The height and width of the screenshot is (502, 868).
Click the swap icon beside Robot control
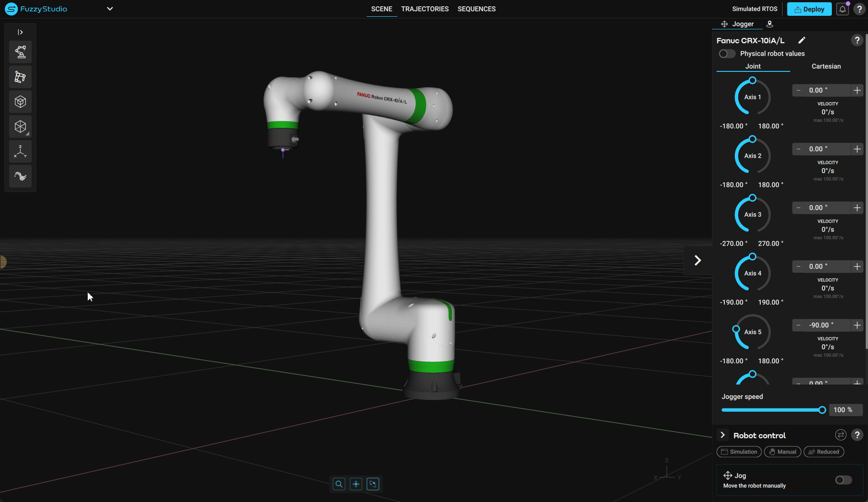pos(840,435)
